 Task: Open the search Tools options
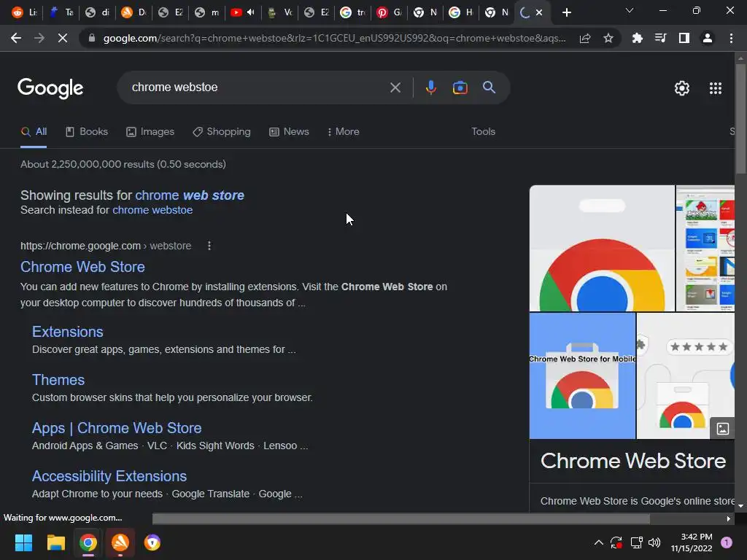click(483, 132)
